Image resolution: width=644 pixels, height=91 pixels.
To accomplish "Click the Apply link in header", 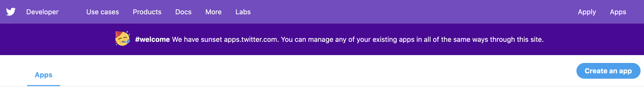I will point(587,12).
